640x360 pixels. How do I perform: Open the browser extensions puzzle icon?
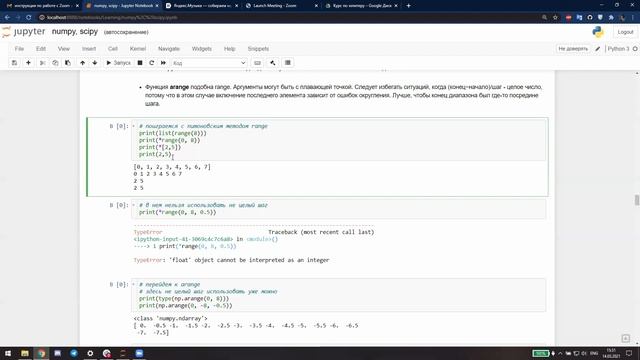pos(611,17)
